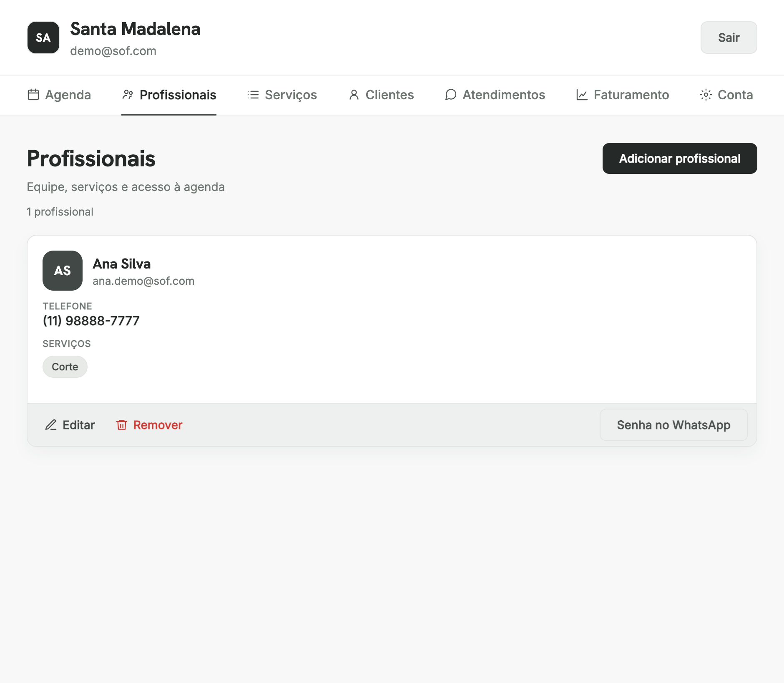Click the demo@sof.com account email
This screenshot has height=683, width=784.
pos(113,51)
